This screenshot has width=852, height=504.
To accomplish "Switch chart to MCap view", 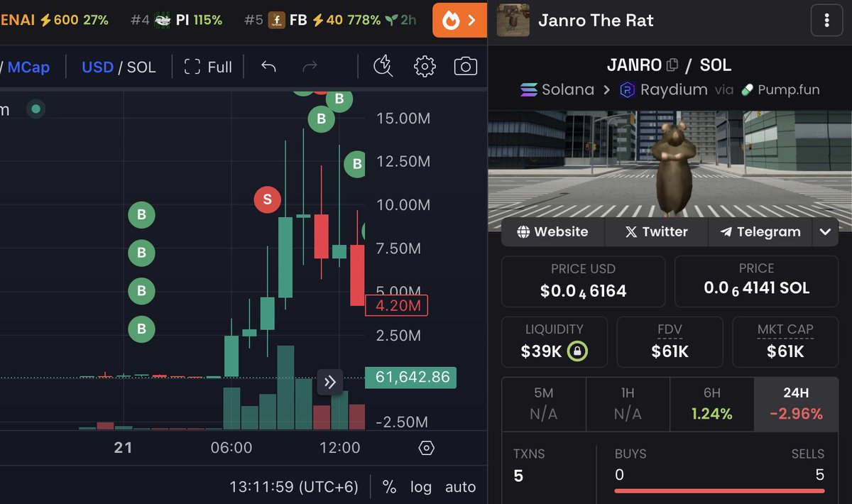I will tap(28, 67).
